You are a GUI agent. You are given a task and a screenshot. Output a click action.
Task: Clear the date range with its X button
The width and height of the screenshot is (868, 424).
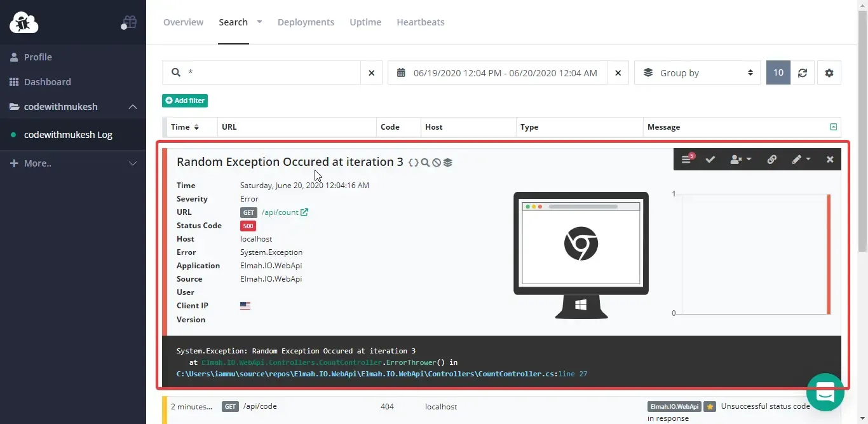pos(618,72)
